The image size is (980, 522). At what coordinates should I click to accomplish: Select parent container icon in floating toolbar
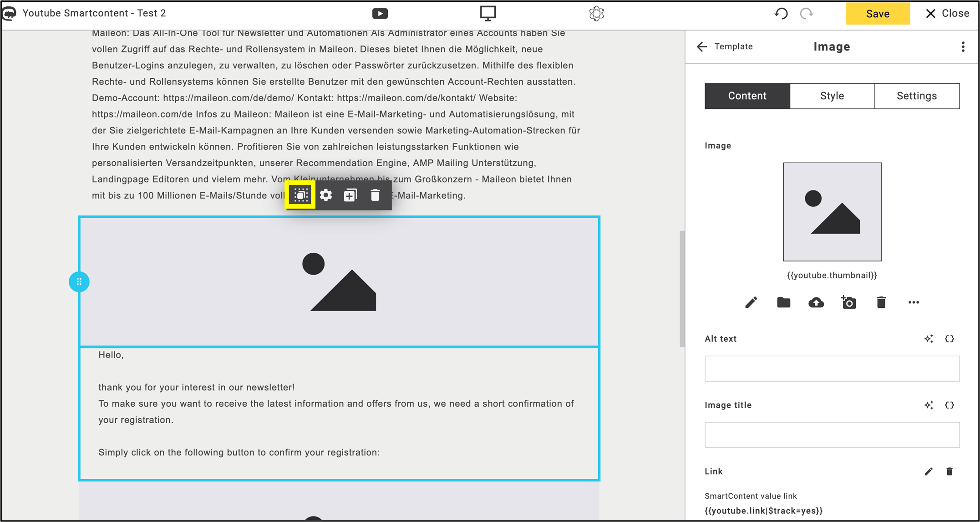pyautogui.click(x=300, y=195)
